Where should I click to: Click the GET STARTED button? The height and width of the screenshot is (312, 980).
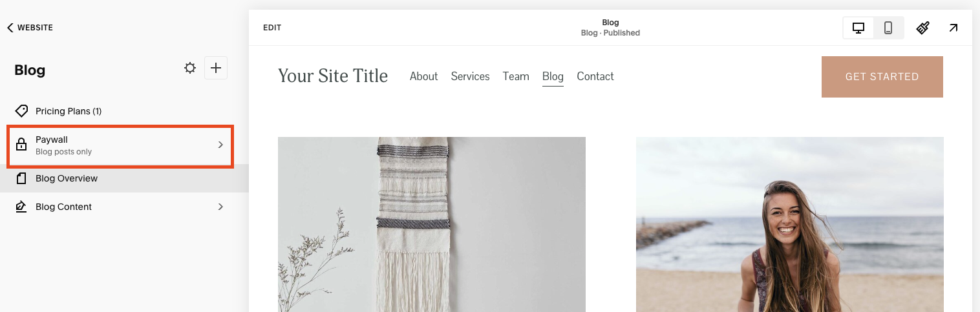[882, 77]
